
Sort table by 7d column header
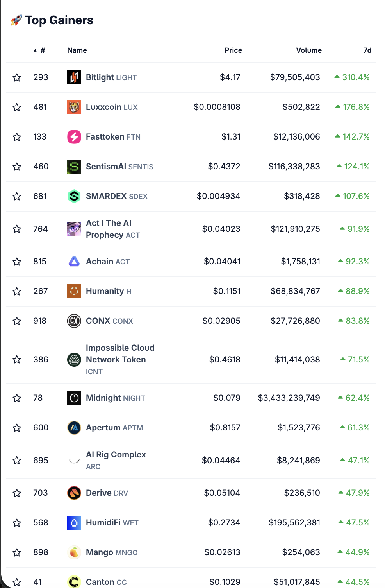point(367,50)
